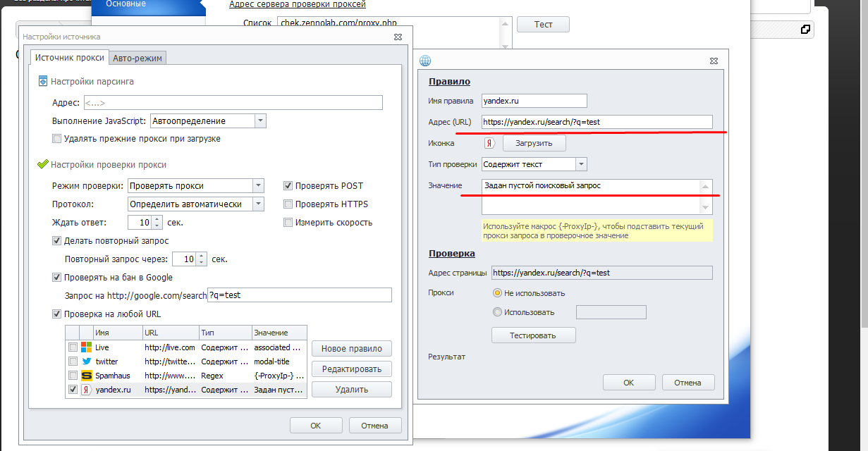
Task: Increase the Повторный запрос через value
Action: point(202,256)
